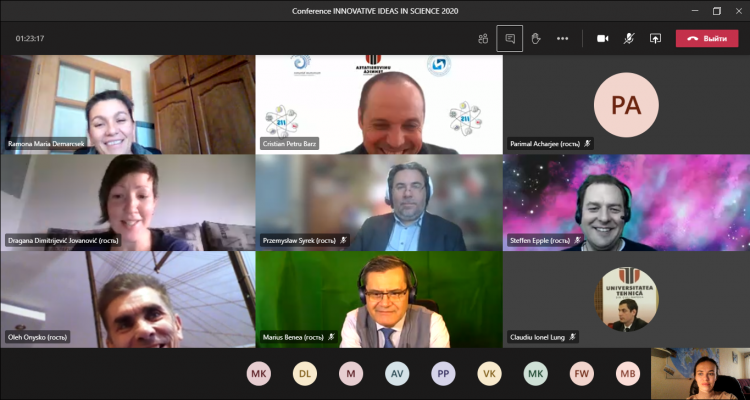Unmute the microphone
This screenshot has width=750, height=400.
tap(629, 38)
